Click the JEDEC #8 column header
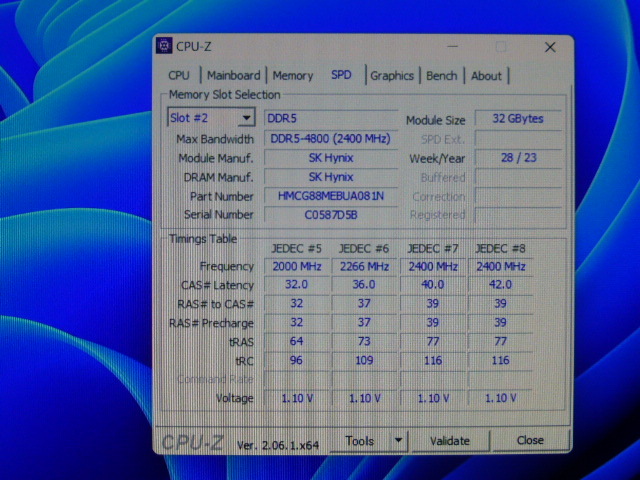This screenshot has height=480, width=640. [x=500, y=249]
